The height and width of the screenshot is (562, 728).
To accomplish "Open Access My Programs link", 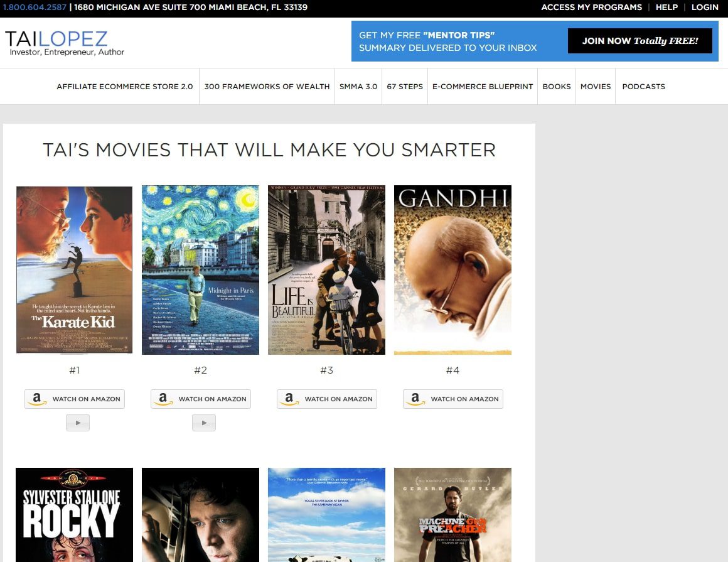I will [591, 8].
